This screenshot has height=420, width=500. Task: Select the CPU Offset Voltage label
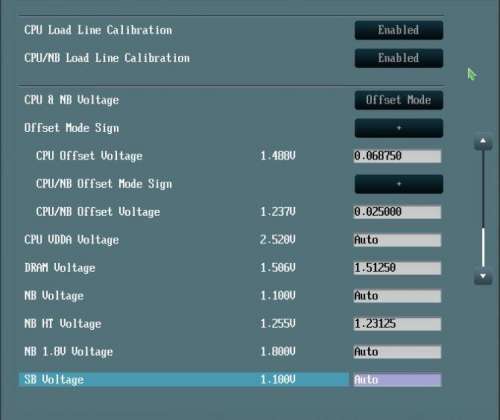pyautogui.click(x=89, y=156)
